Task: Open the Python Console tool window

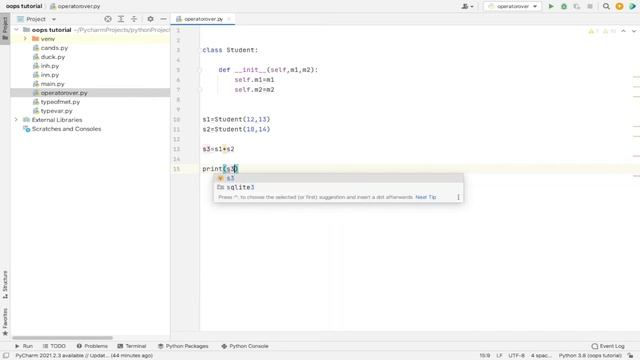Action: (244, 346)
